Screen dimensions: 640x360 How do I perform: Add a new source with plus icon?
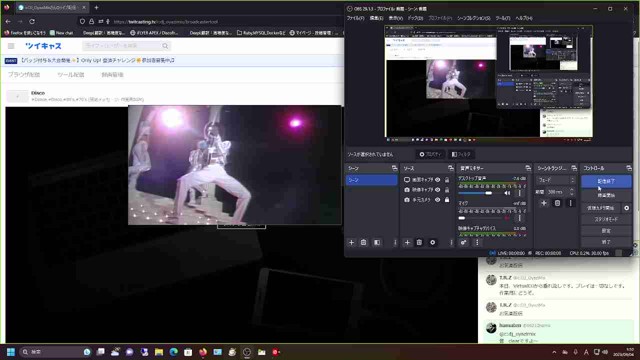(x=407, y=242)
